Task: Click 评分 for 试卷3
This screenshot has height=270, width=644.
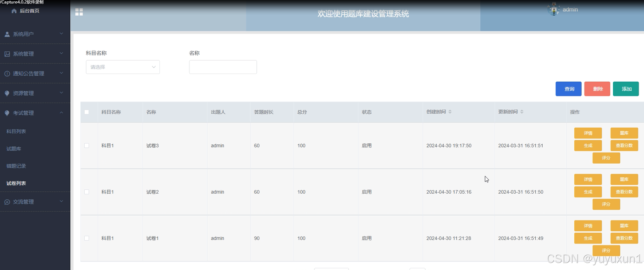Action: tap(606, 158)
